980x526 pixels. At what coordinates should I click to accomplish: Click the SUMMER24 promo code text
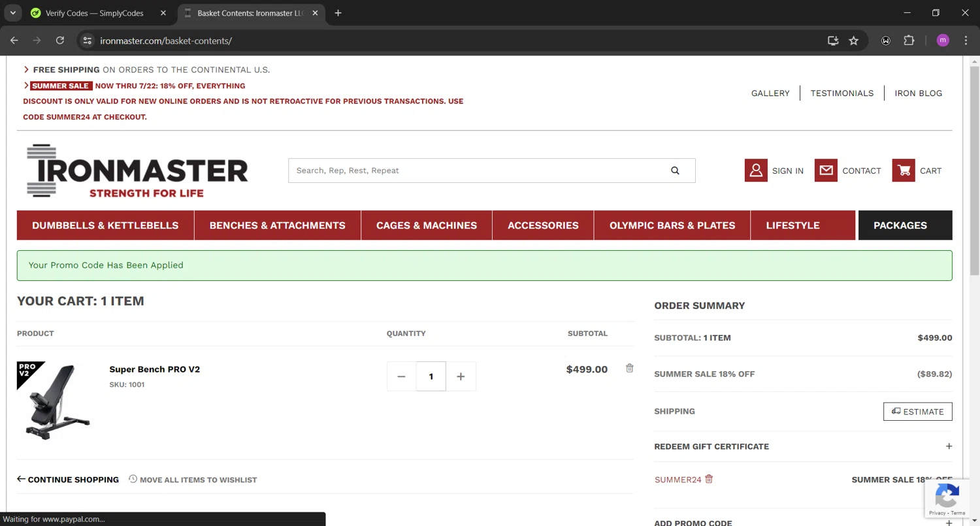[x=678, y=480]
